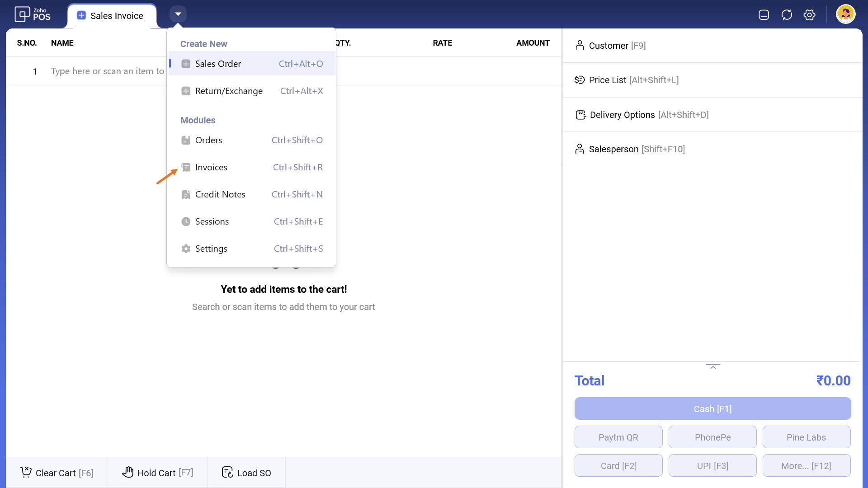The height and width of the screenshot is (488, 868).
Task: Open the settings gear icon in header
Action: click(809, 15)
